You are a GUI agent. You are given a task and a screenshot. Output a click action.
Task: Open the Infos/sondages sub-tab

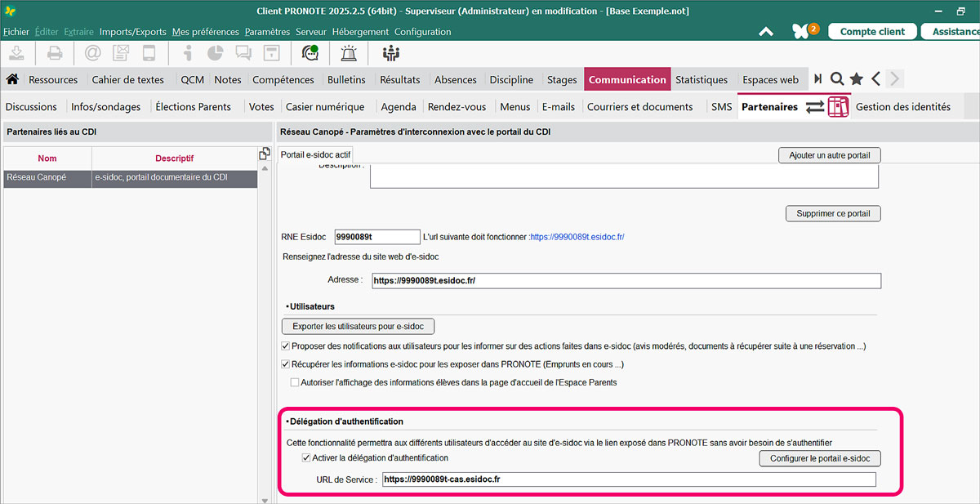tap(106, 107)
